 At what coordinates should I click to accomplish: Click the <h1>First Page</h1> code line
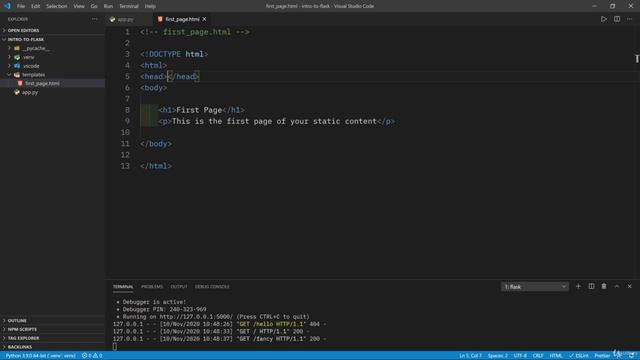[x=202, y=110]
